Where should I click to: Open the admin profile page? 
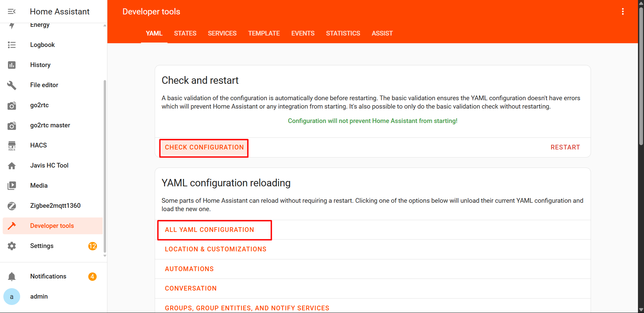click(x=53, y=297)
